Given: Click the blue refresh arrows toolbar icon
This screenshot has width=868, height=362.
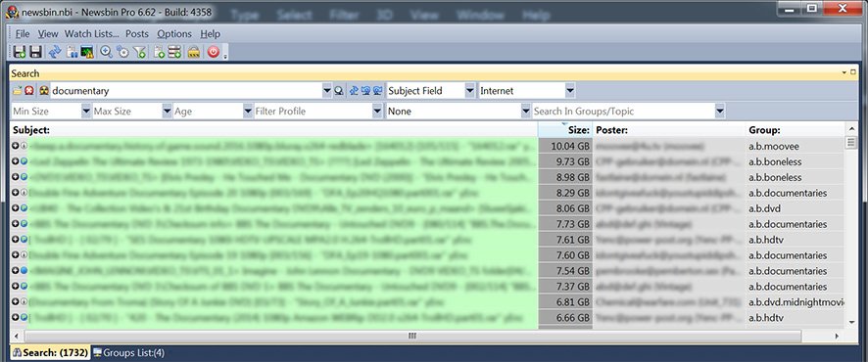Looking at the screenshot, I should pos(54,52).
